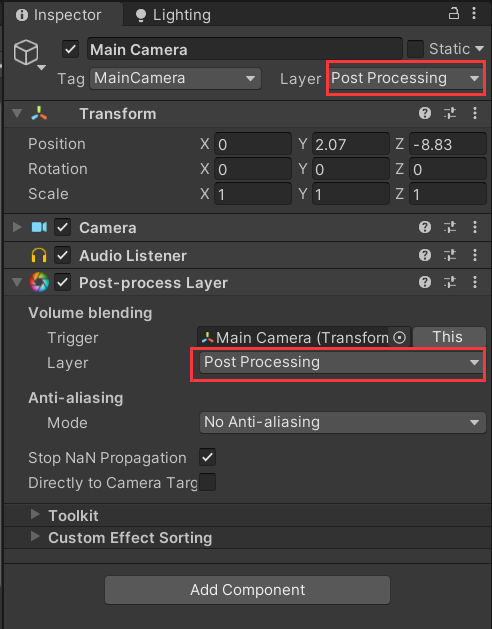Open Transform component help icon
Screen dimensions: 492x629
pos(425,114)
